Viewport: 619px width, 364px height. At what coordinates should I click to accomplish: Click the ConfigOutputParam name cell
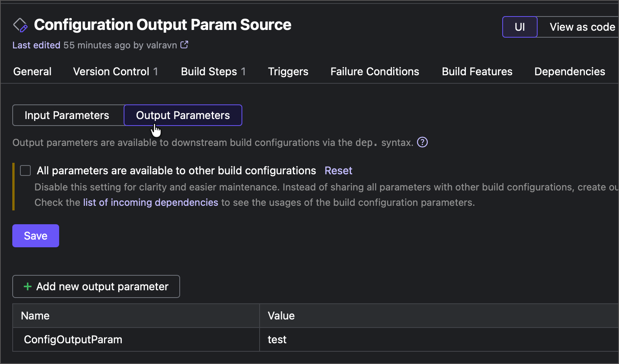click(136, 339)
